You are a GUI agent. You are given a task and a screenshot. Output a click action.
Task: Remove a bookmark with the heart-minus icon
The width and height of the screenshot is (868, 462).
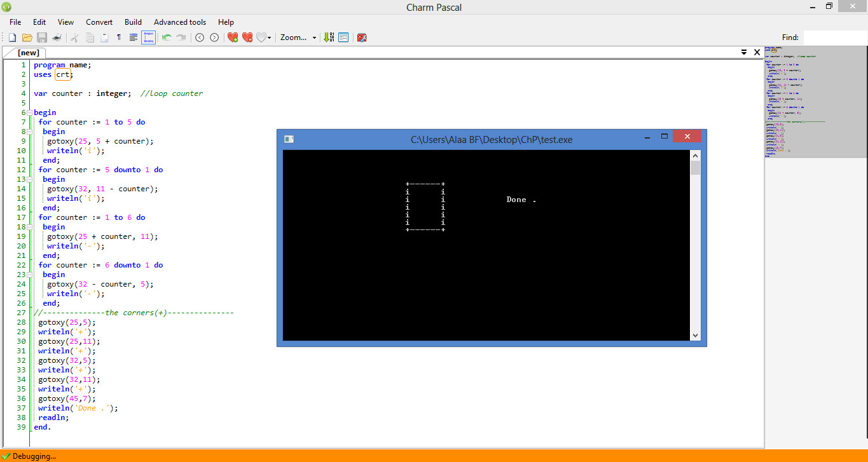tap(247, 37)
